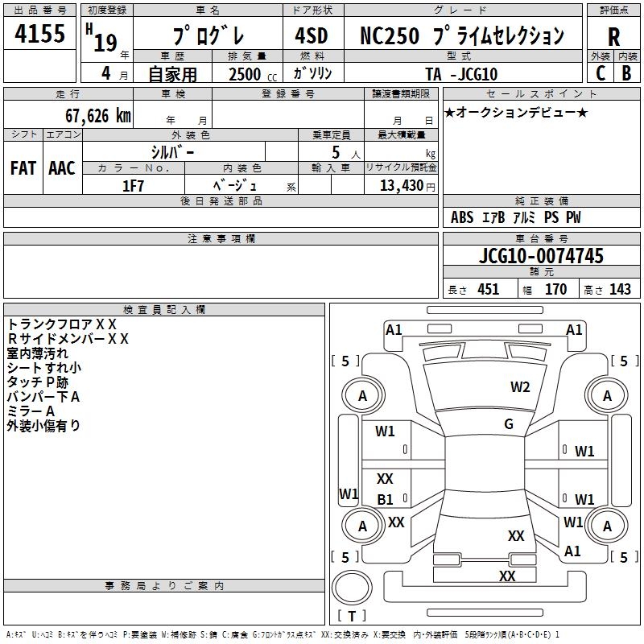Click the shift type FAT
644x644 pixels.
point(23,168)
